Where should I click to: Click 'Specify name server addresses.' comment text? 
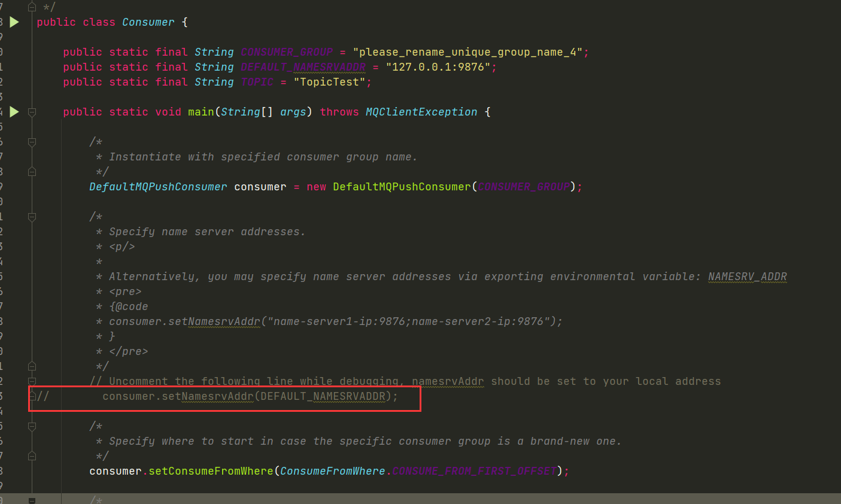point(207,232)
